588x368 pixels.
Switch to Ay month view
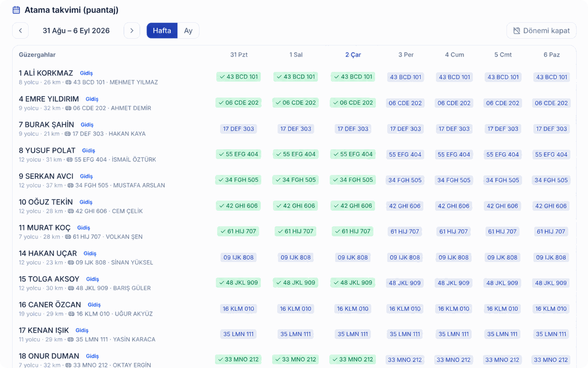tap(188, 31)
